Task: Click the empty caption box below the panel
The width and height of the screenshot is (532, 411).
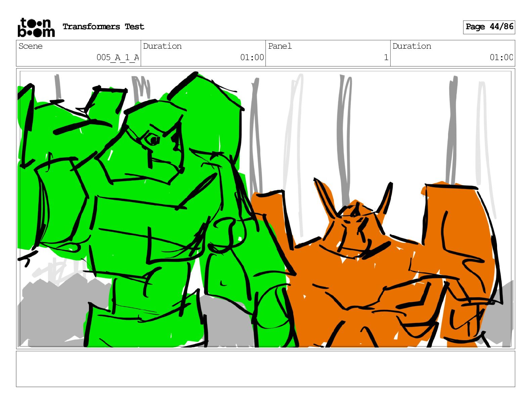Action: tap(265, 369)
